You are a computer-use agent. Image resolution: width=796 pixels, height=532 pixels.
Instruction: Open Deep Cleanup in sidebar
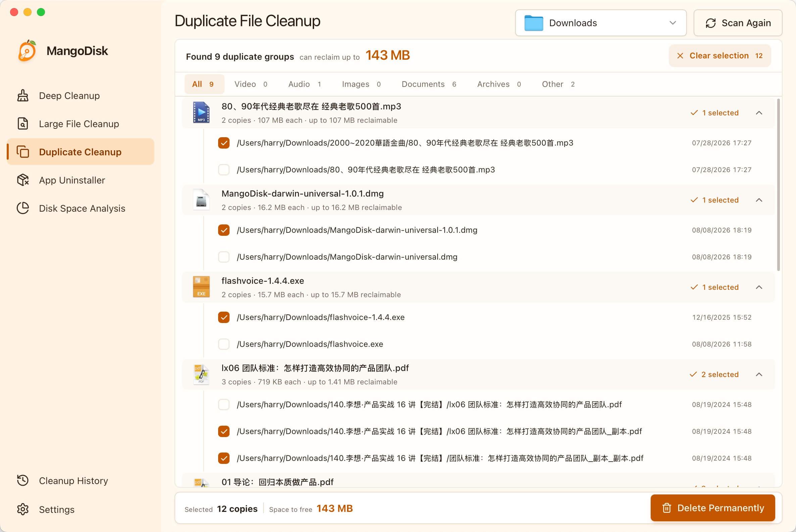click(81, 96)
